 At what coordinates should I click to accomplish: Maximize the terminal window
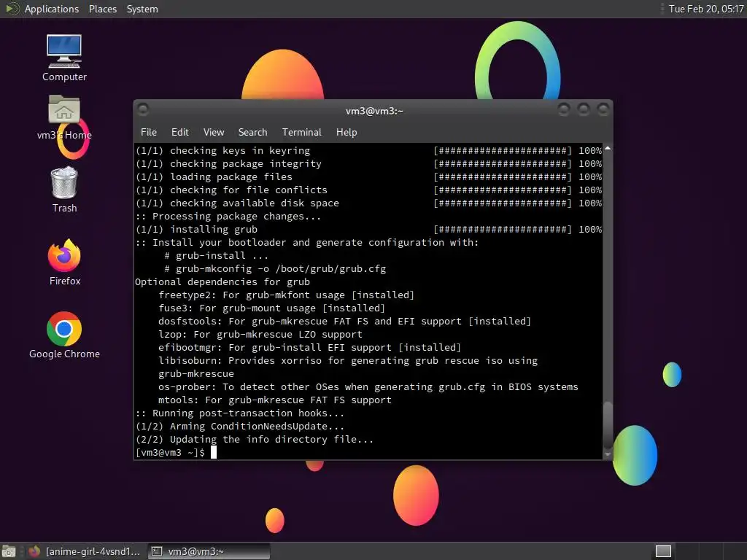tap(584, 109)
